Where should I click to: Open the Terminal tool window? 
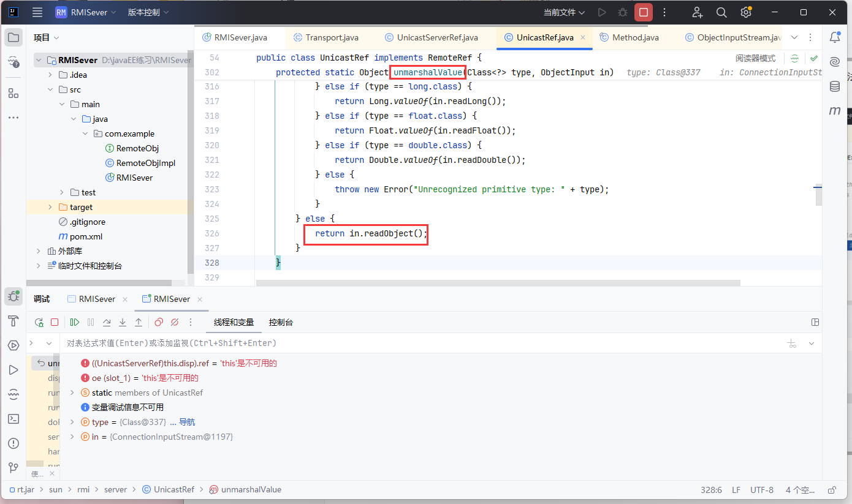point(13,419)
